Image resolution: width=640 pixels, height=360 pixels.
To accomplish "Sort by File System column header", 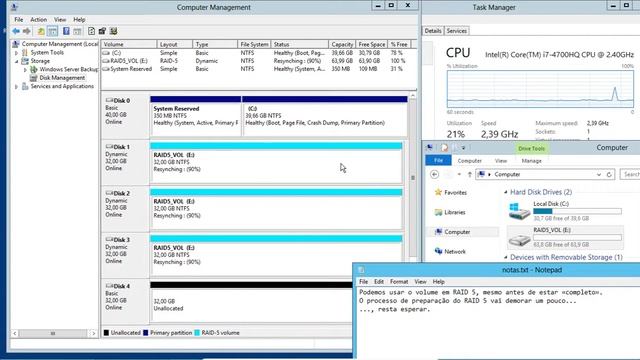I will click(x=254, y=44).
